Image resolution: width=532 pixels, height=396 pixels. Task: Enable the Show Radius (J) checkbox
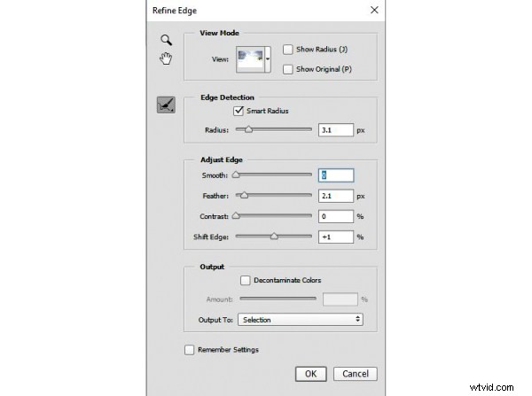287,50
